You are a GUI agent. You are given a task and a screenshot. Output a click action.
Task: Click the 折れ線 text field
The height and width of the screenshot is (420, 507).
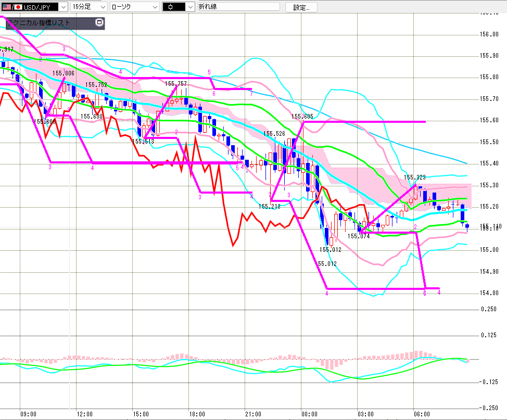point(237,7)
